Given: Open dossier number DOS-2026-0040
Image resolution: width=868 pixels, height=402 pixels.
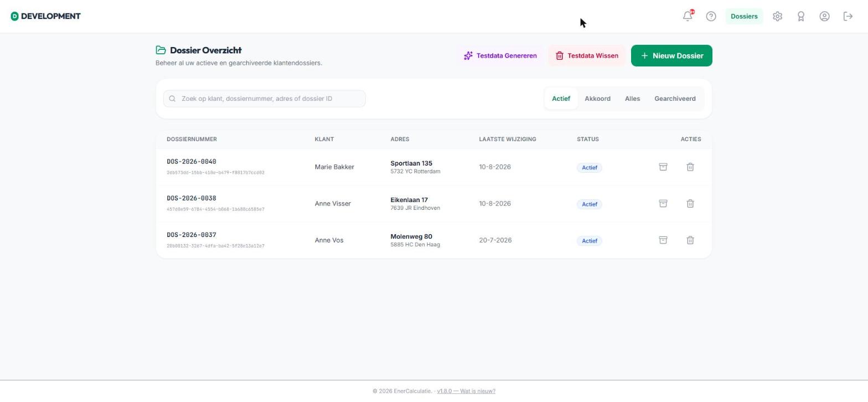Looking at the screenshot, I should coord(192,162).
